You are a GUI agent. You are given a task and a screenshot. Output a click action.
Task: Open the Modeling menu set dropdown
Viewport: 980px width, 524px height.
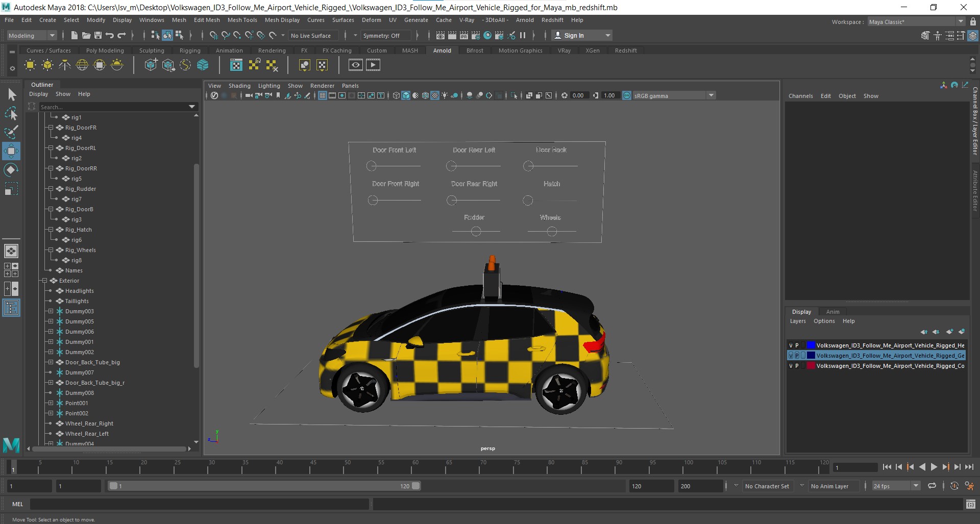tap(32, 35)
